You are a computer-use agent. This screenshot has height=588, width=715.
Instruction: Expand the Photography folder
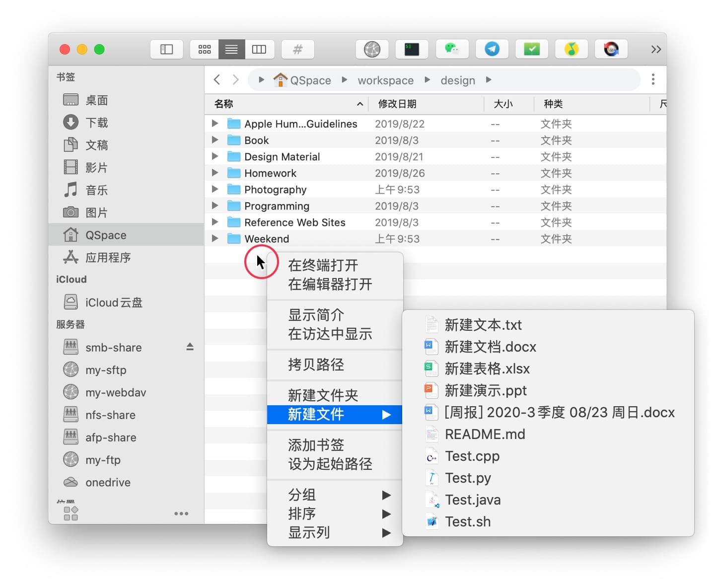coord(215,189)
